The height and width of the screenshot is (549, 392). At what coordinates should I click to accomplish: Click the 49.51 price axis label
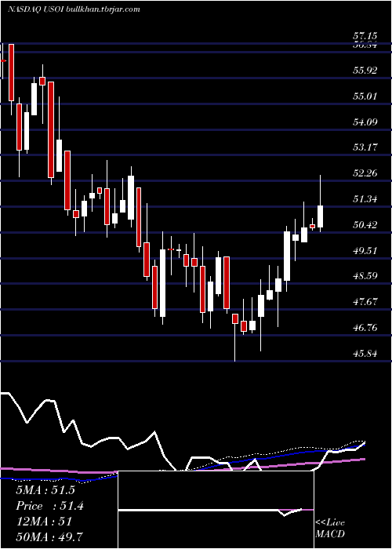pos(365,250)
